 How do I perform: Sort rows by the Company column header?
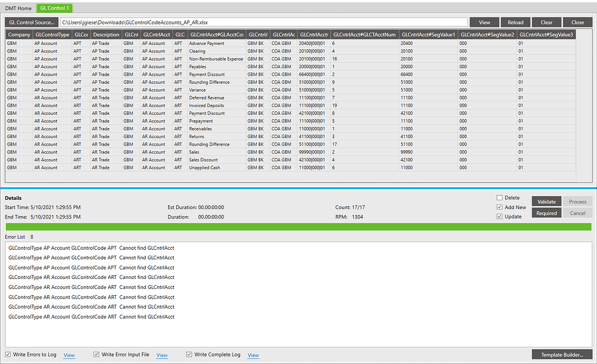click(19, 34)
